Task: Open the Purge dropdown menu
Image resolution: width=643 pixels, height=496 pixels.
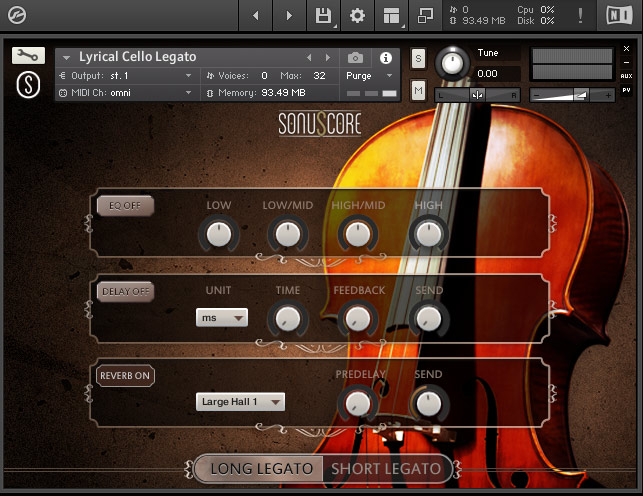Action: point(369,76)
